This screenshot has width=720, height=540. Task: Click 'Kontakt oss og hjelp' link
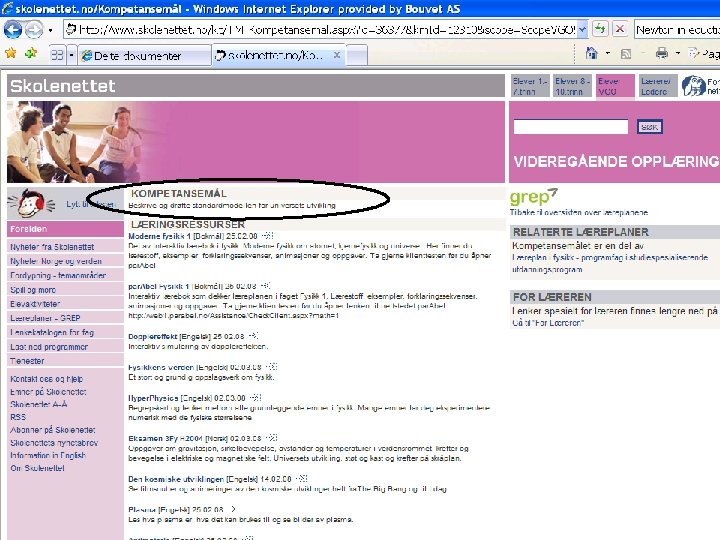(46, 379)
